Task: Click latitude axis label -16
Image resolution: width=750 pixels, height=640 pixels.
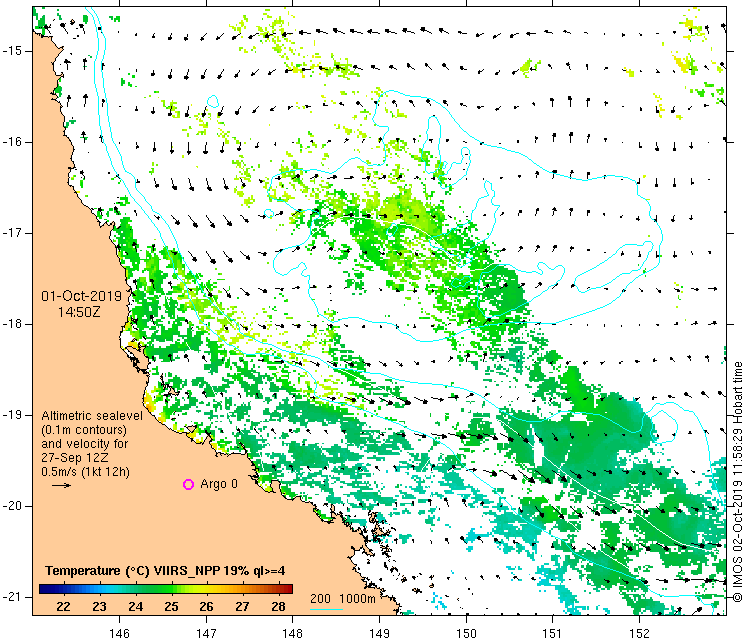Action: click(11, 142)
